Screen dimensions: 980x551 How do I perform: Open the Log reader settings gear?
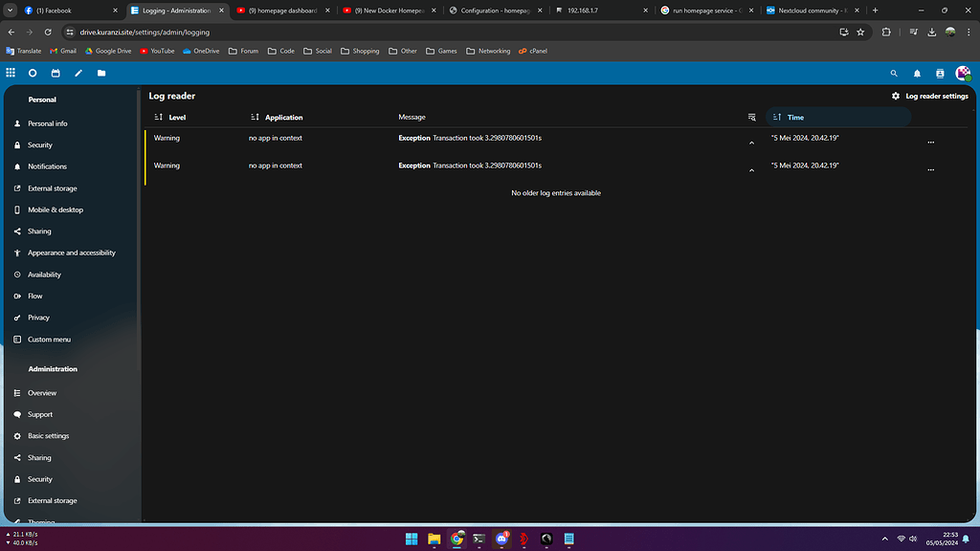tap(895, 96)
